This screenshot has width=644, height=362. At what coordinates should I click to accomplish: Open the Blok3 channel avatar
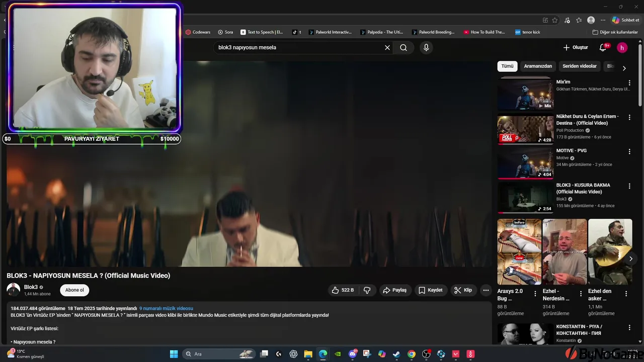click(x=14, y=290)
